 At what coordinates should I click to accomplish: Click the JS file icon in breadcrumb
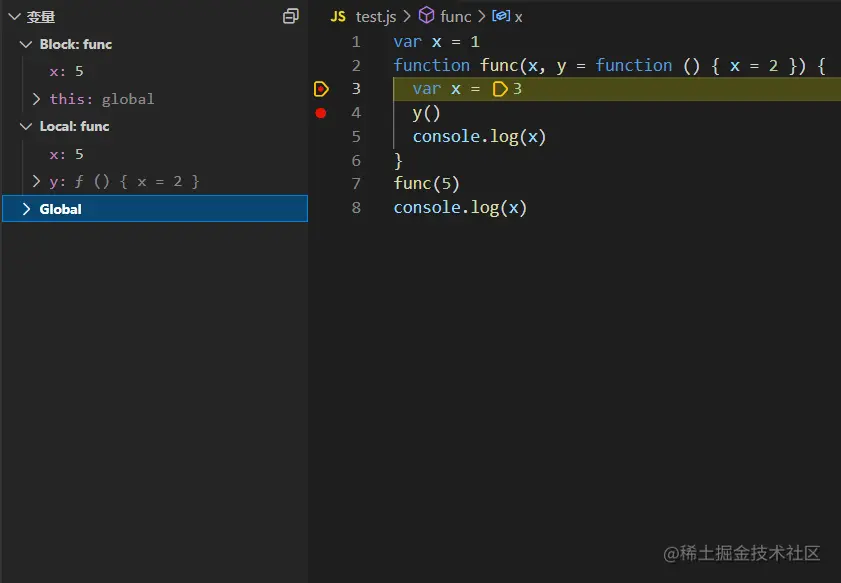pyautogui.click(x=338, y=16)
